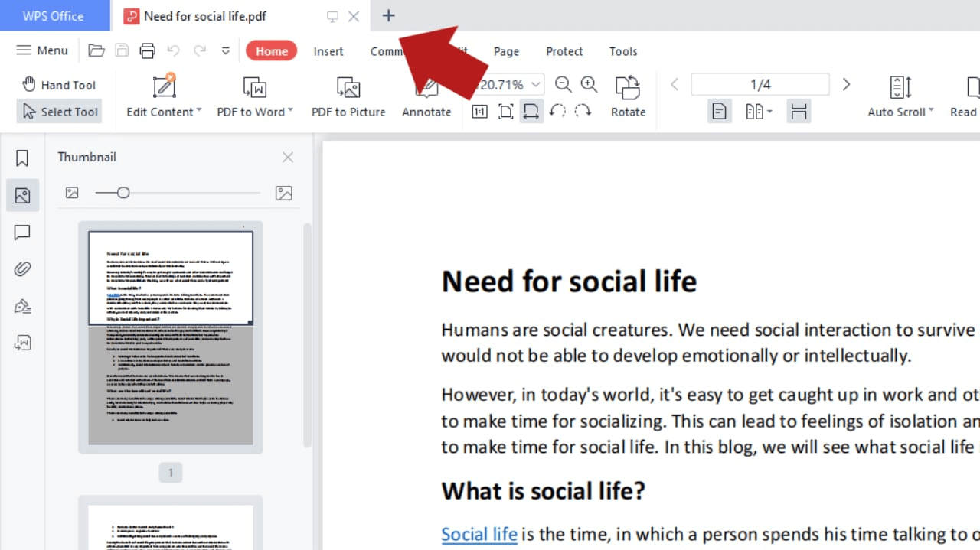Open the zoom percentage dropdown

(x=535, y=84)
